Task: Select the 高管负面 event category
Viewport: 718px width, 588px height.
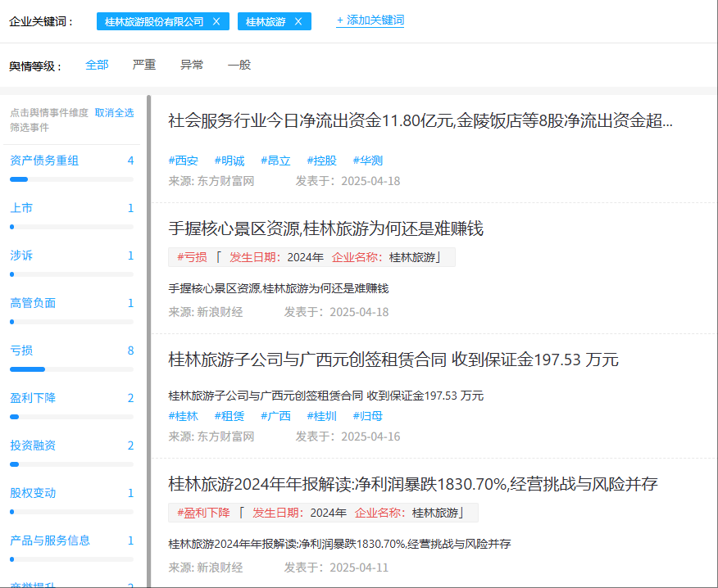Action: point(33,303)
